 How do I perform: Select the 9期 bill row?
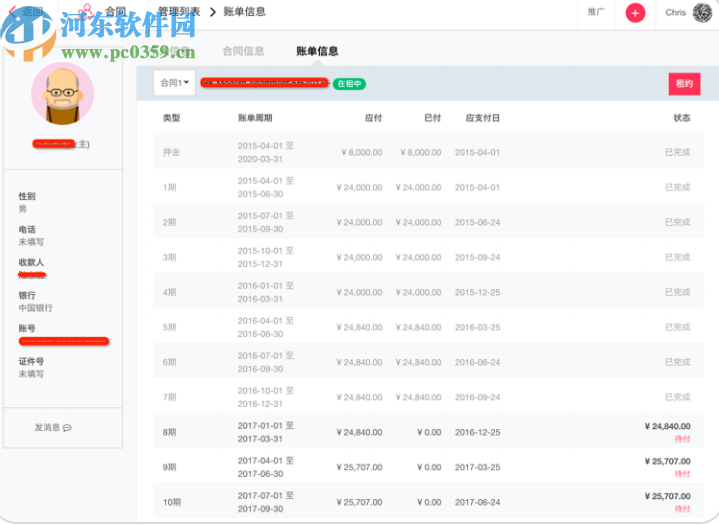pos(428,465)
